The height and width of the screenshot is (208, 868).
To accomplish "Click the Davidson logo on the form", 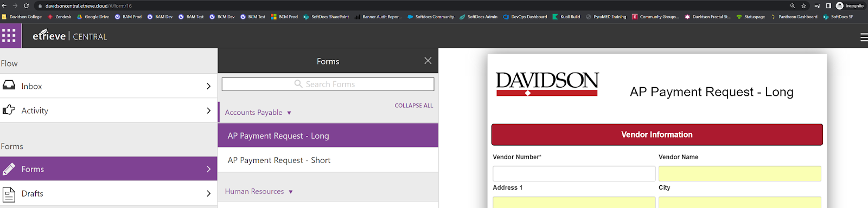I will pos(547,84).
